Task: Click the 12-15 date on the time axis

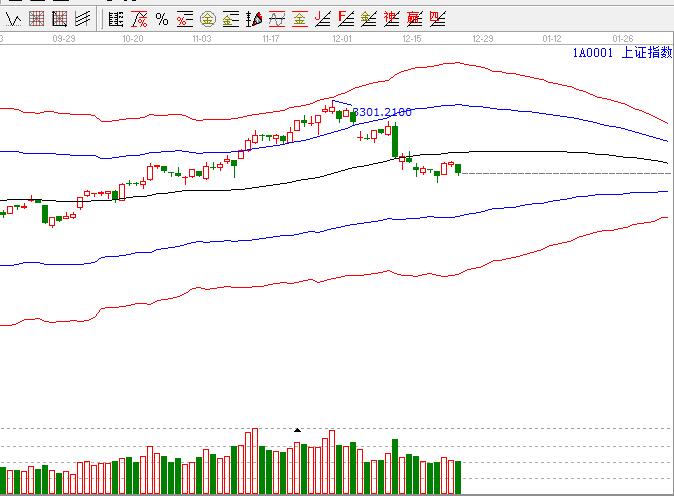Action: click(x=413, y=38)
